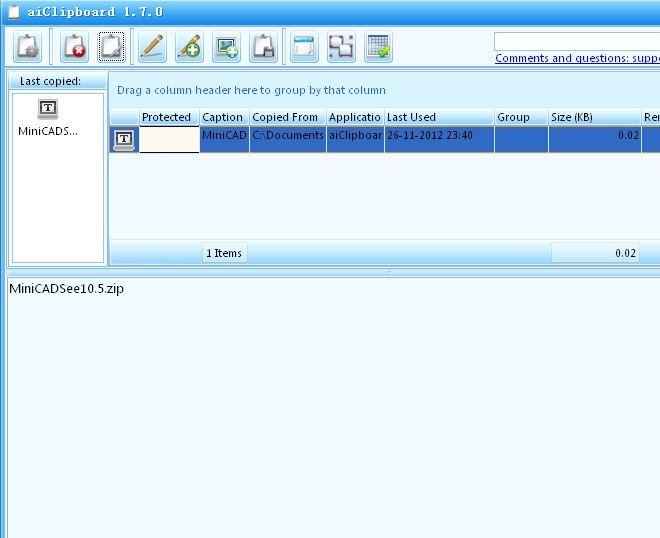
Task: Click the search input field at top right
Action: point(577,41)
